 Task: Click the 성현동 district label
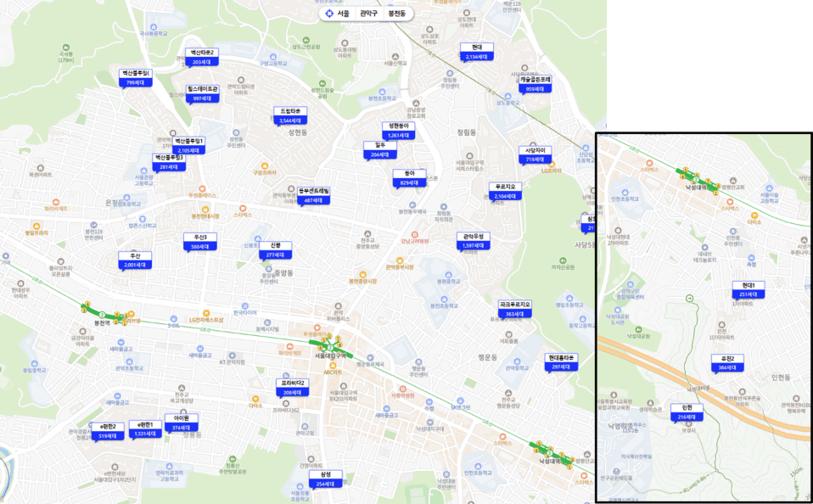tap(298, 132)
